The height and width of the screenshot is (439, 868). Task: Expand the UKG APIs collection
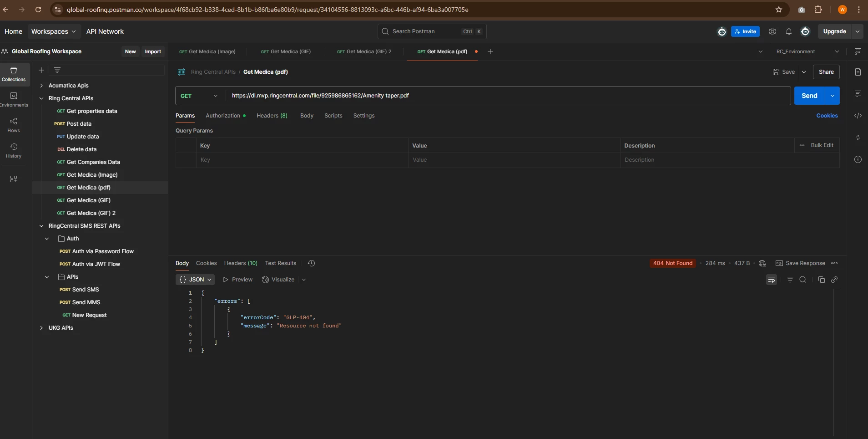pyautogui.click(x=41, y=328)
